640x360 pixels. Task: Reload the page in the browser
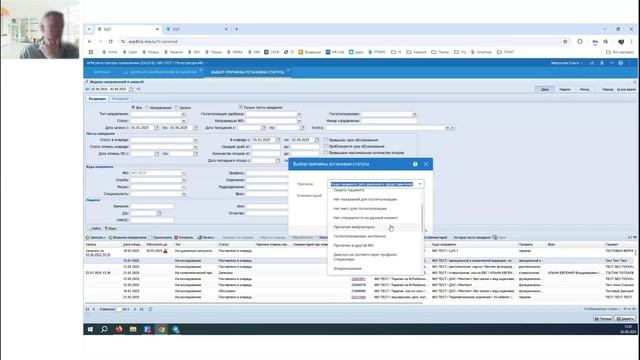[x=110, y=42]
